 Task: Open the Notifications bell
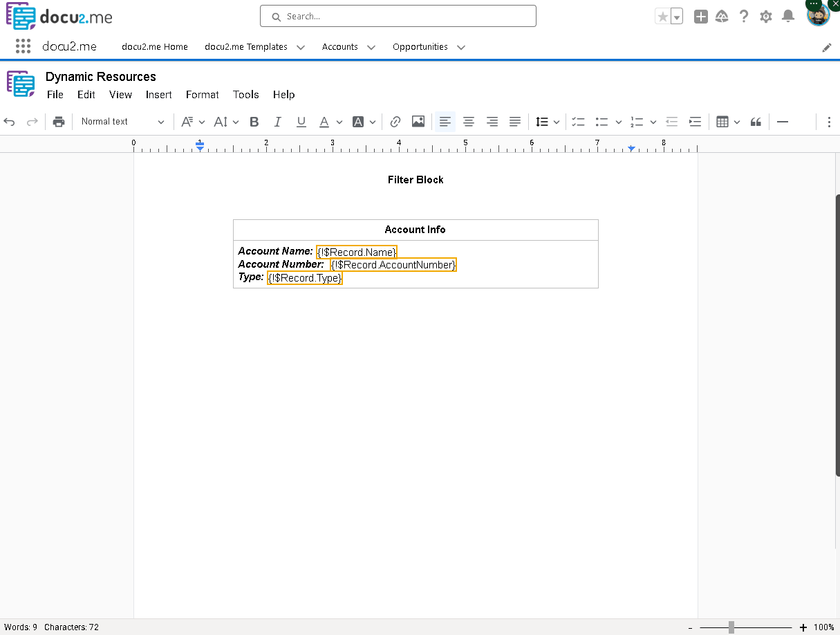[788, 17]
